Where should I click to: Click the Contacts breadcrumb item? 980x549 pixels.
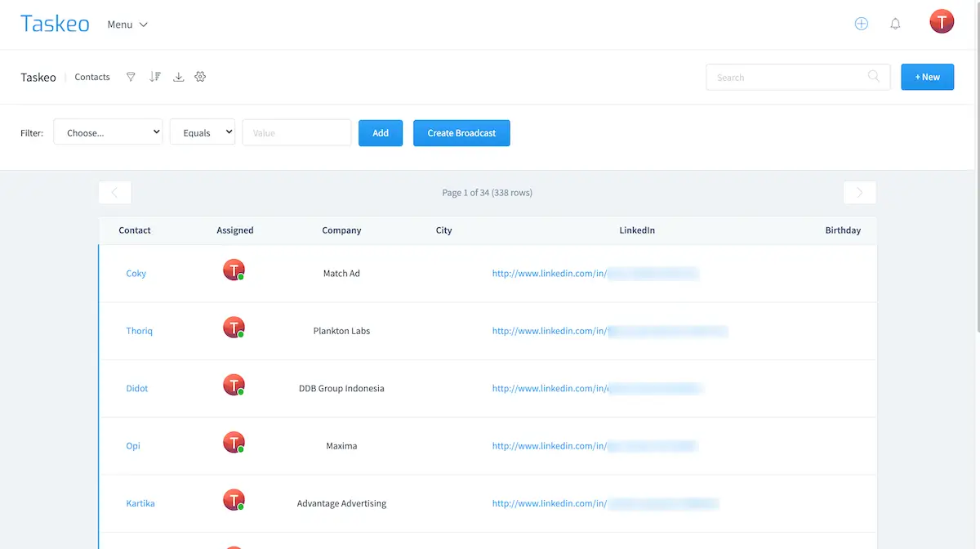(x=92, y=77)
